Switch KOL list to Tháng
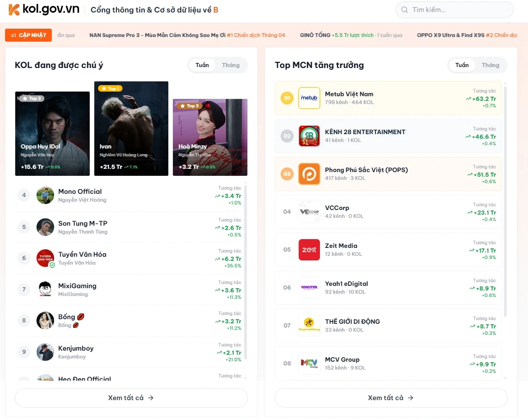This screenshot has width=528, height=420. (x=231, y=65)
